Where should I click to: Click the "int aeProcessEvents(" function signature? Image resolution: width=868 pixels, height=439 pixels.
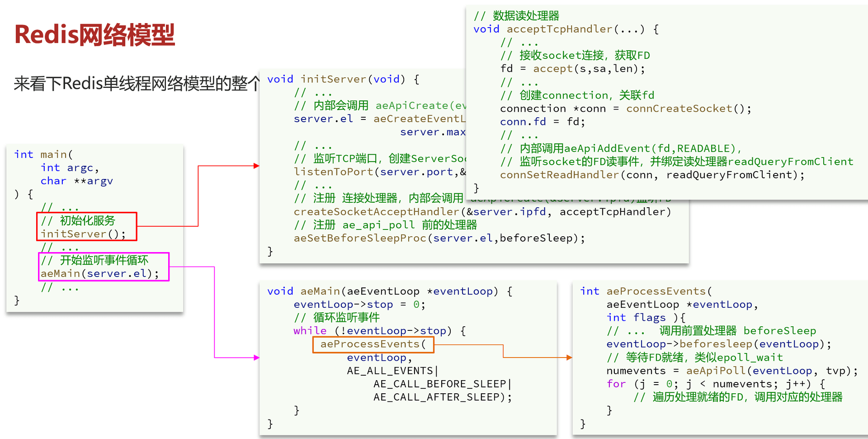pos(646,291)
